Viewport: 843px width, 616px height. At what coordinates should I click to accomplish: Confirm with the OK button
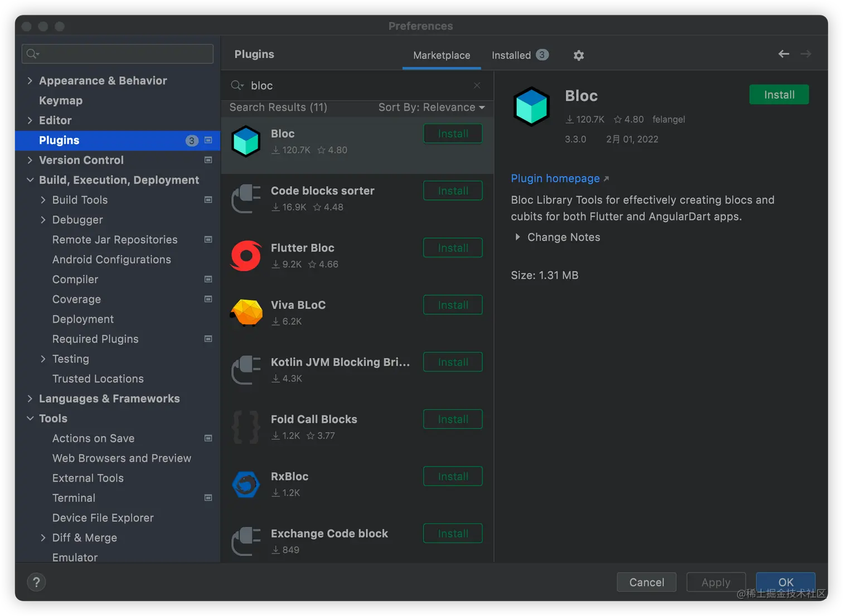pos(786,582)
